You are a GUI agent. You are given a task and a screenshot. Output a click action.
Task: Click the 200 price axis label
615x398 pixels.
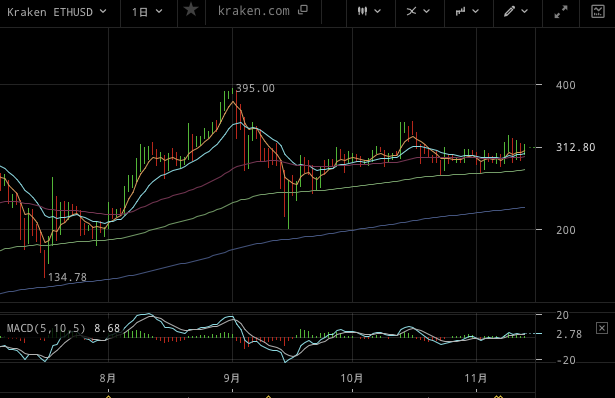coord(566,230)
